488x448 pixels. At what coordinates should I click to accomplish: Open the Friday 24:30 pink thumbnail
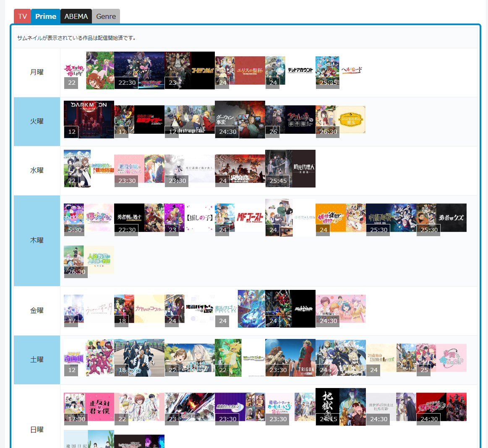341,309
